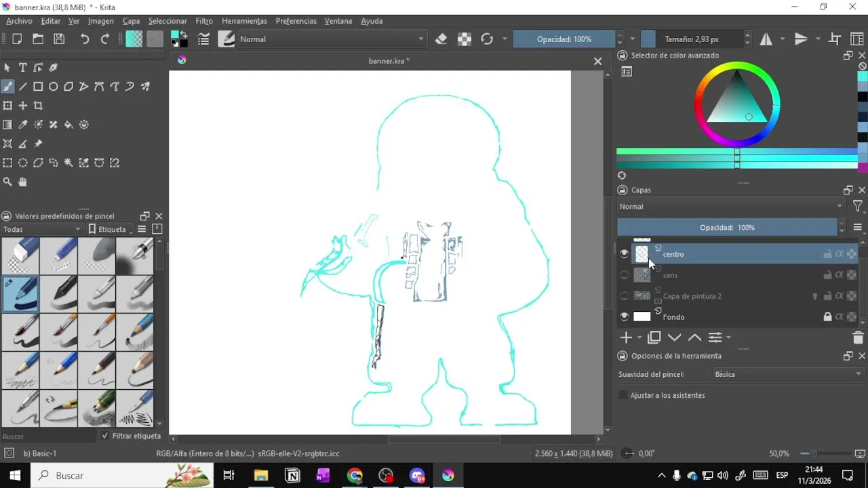This screenshot has height=488, width=868.
Task: Select the Line tool
Action: (x=22, y=86)
